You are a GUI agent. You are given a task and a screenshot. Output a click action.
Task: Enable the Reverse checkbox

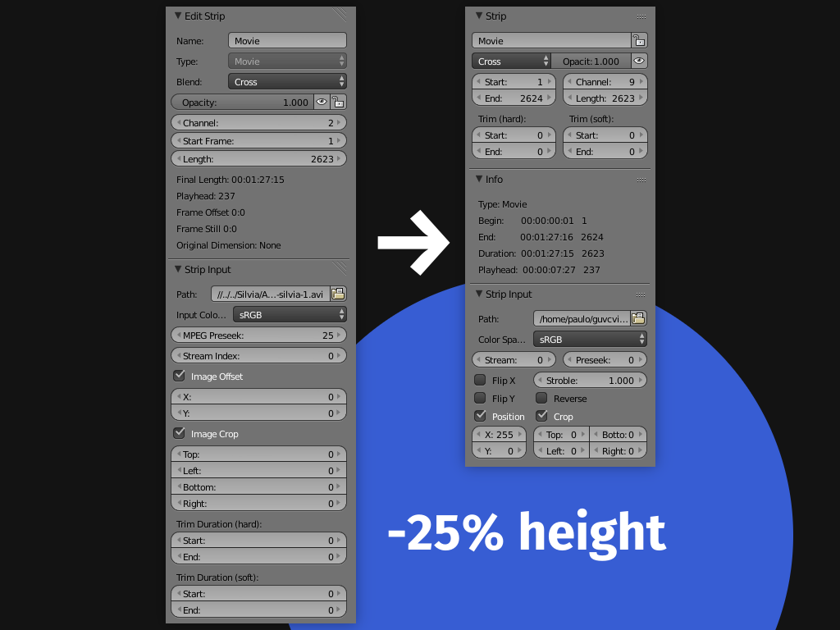coord(541,398)
